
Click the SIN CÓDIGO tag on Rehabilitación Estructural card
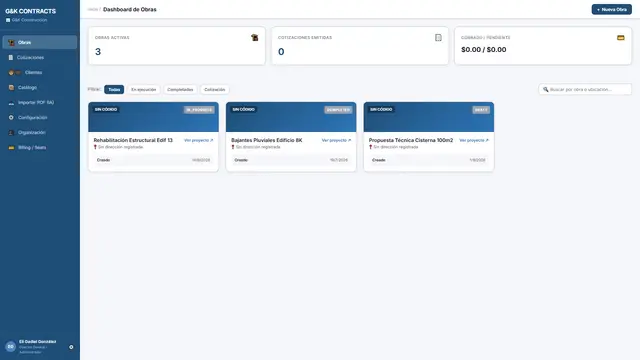[x=106, y=109]
